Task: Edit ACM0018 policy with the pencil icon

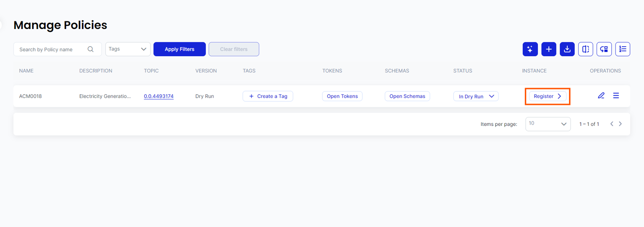Action: pyautogui.click(x=601, y=96)
